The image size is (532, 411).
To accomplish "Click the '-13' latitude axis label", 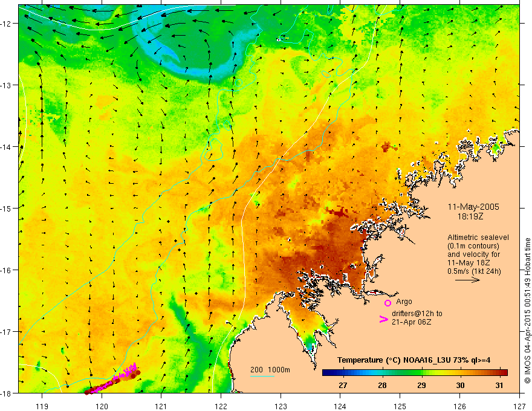I will click(x=6, y=85).
